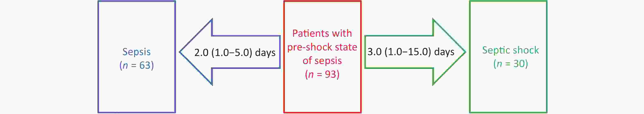The width and height of the screenshot is (644, 114).
Task: Click the 'of sepsis' text line
Action: [322, 61]
